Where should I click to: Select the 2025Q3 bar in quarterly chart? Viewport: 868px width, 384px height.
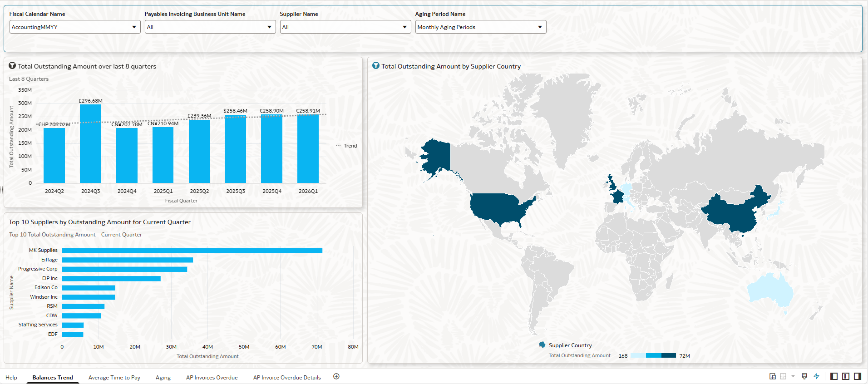(235, 149)
